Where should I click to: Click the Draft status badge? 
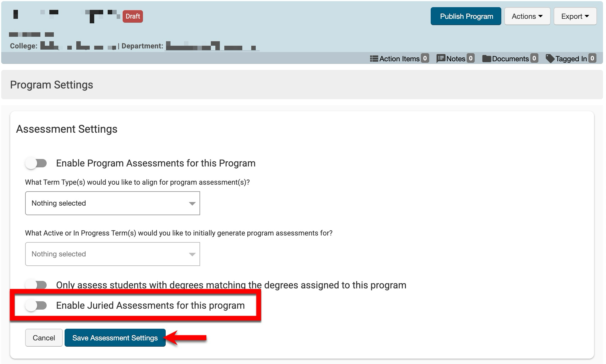tap(133, 16)
